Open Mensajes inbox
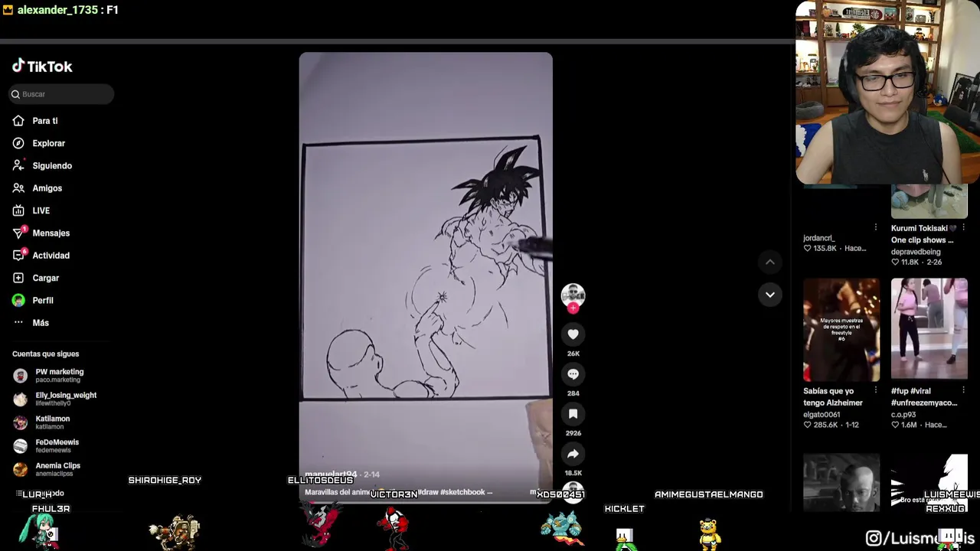The image size is (980, 551). [x=51, y=233]
